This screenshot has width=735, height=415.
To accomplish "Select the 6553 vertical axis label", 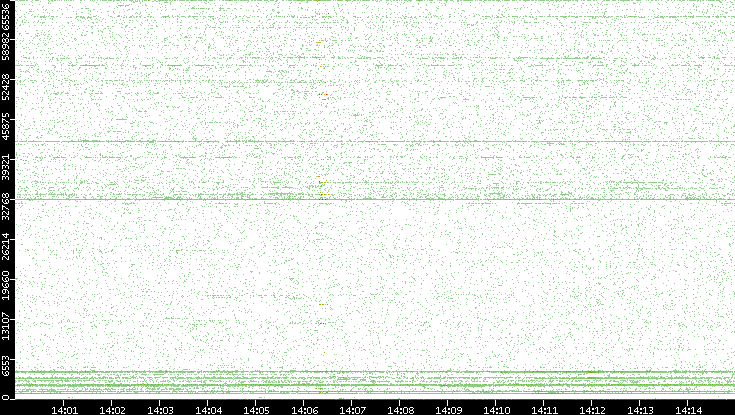I will click(5, 368).
